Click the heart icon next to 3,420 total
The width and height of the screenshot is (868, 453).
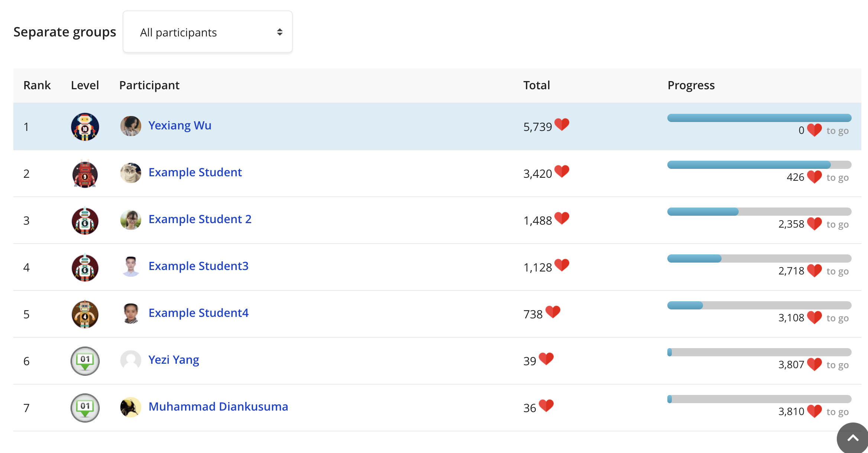click(x=562, y=171)
